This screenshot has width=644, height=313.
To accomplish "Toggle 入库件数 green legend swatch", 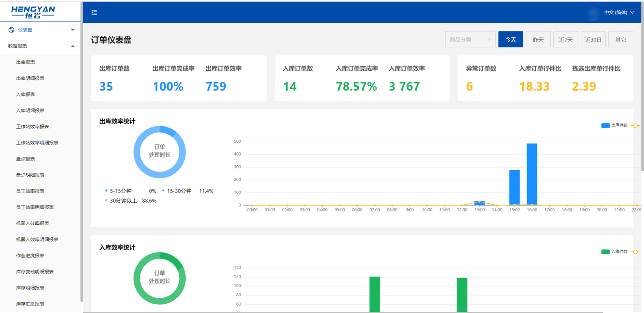I will [x=605, y=252].
